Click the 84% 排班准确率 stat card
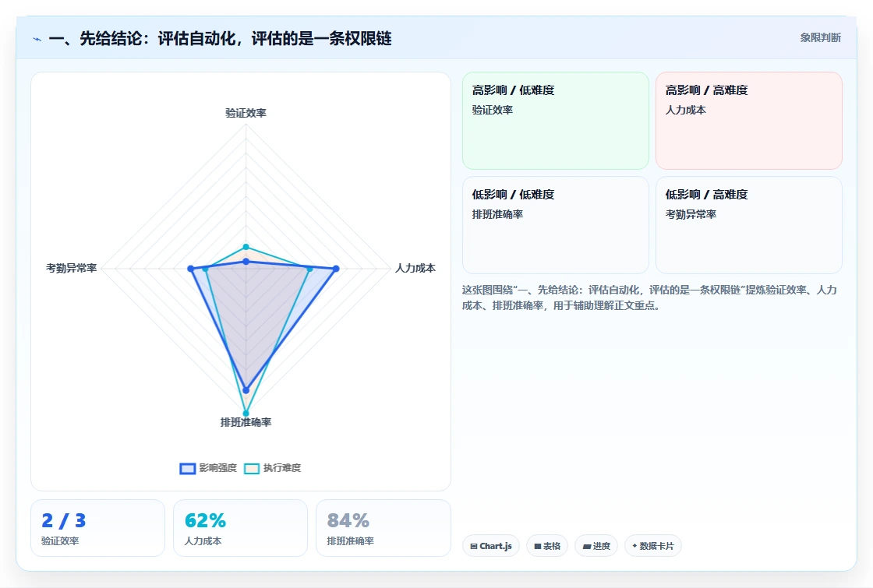This screenshot has height=588, width=873. 383,528
